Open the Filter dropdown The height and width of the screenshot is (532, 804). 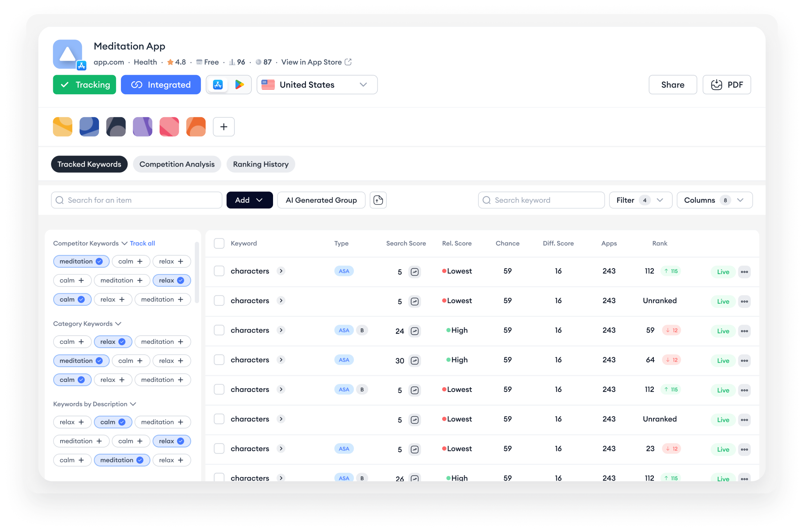(640, 200)
